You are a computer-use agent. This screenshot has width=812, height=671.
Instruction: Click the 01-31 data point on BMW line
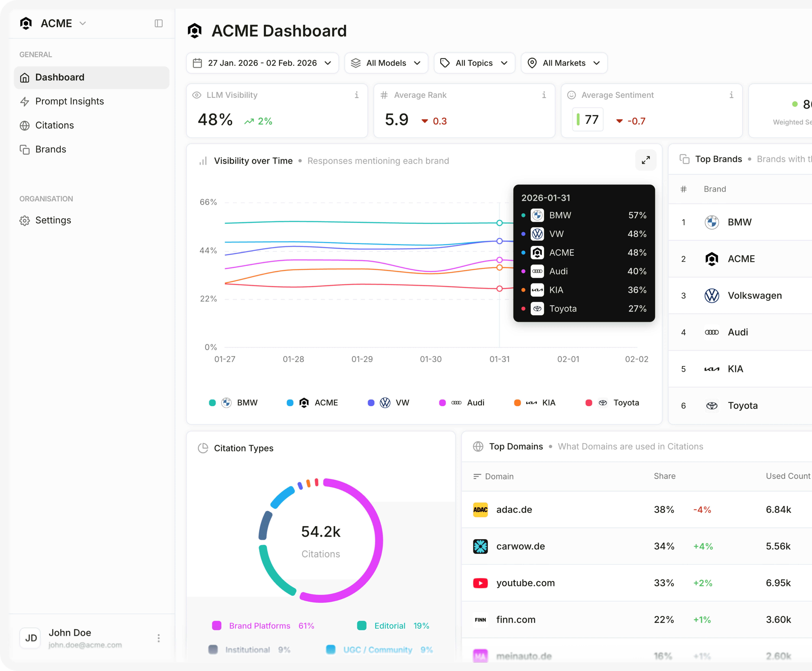point(500,223)
